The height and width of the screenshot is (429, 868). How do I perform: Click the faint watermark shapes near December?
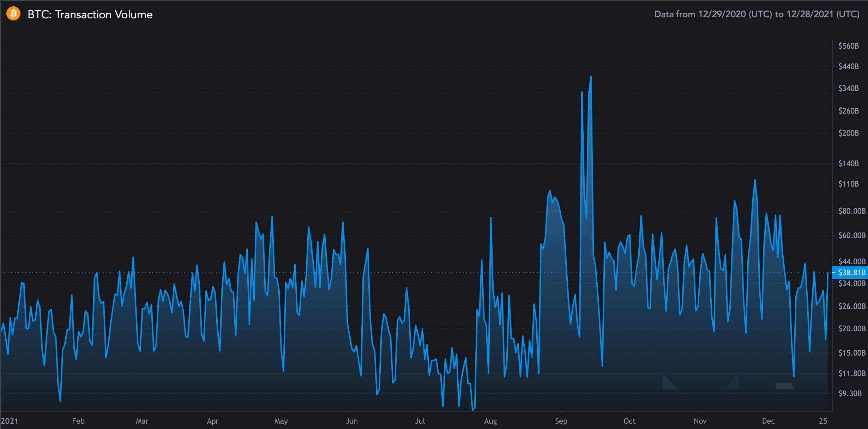[x=729, y=382]
